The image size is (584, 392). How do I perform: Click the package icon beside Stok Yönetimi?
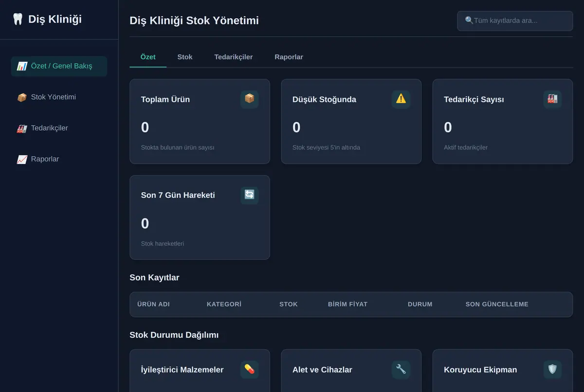click(22, 97)
